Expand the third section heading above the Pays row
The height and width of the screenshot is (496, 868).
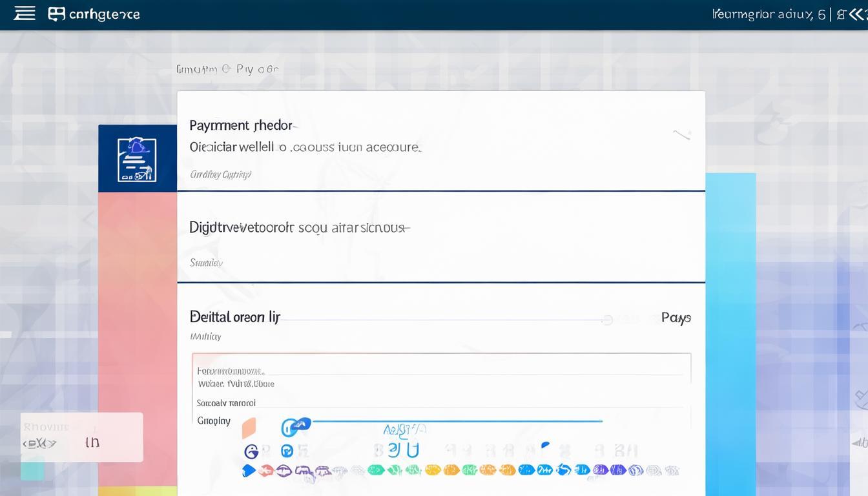click(235, 317)
